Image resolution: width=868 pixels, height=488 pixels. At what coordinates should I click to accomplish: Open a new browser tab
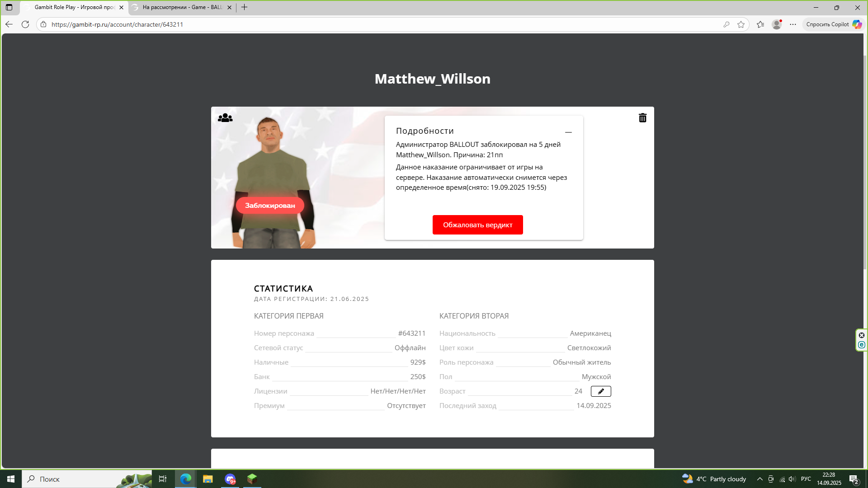pyautogui.click(x=245, y=7)
